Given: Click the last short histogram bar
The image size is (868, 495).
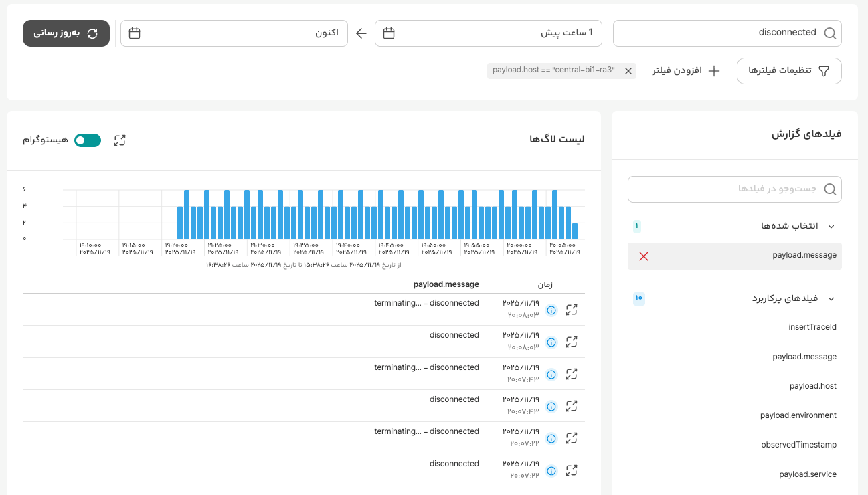Looking at the screenshot, I should click(575, 231).
